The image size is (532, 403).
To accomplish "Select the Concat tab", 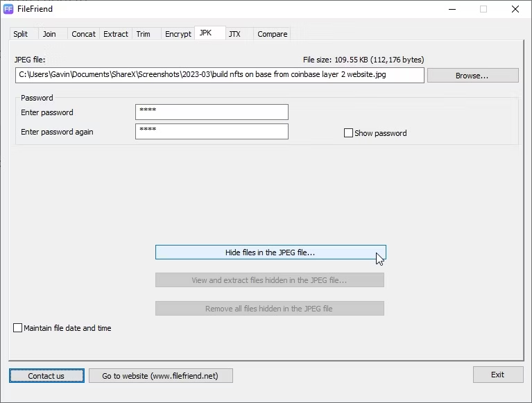I will click(83, 34).
